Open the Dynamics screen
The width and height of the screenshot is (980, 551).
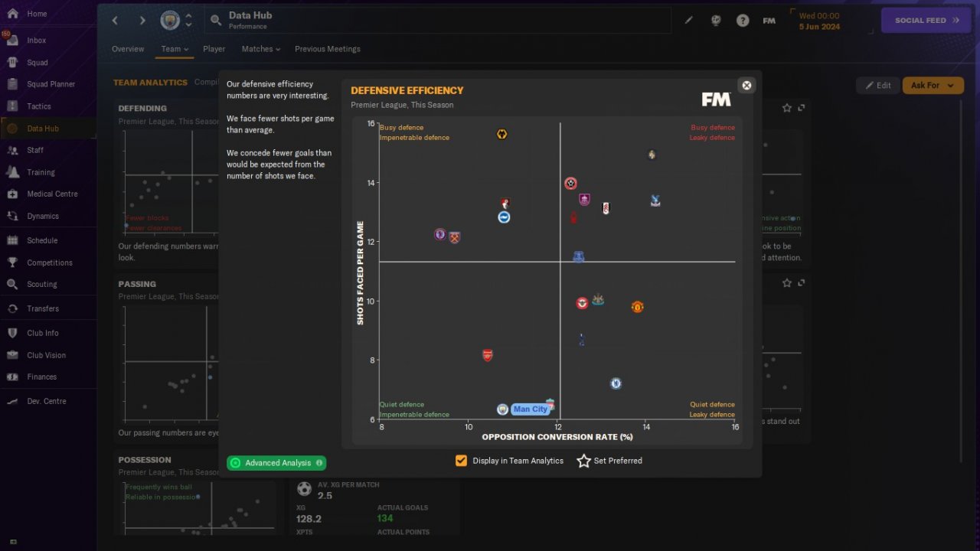tap(43, 217)
